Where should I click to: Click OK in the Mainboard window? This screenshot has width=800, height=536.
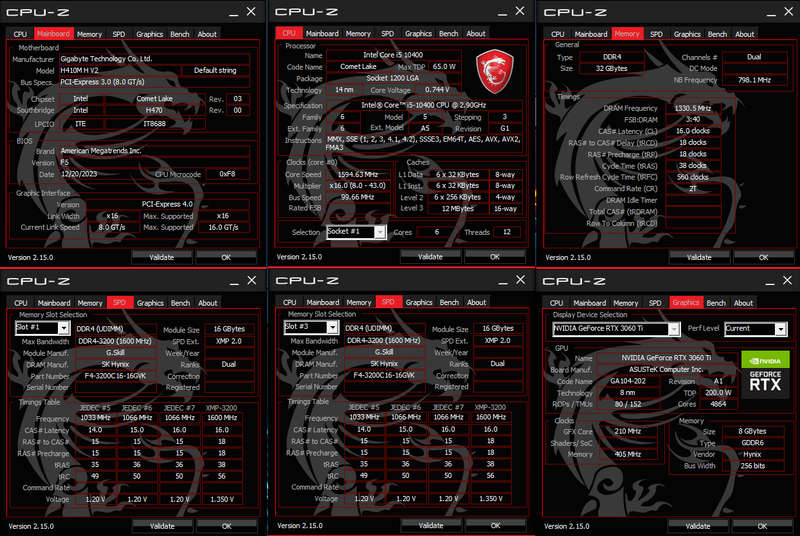point(226,258)
